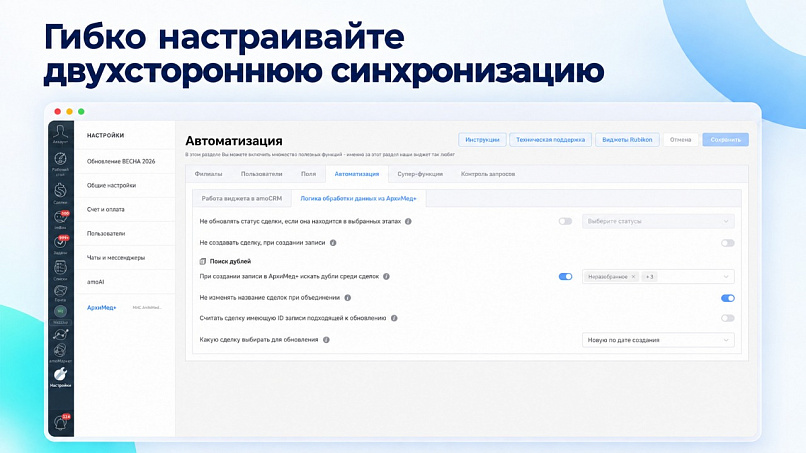Open 'Чаты и мессенджеры' settings item

click(x=124, y=258)
